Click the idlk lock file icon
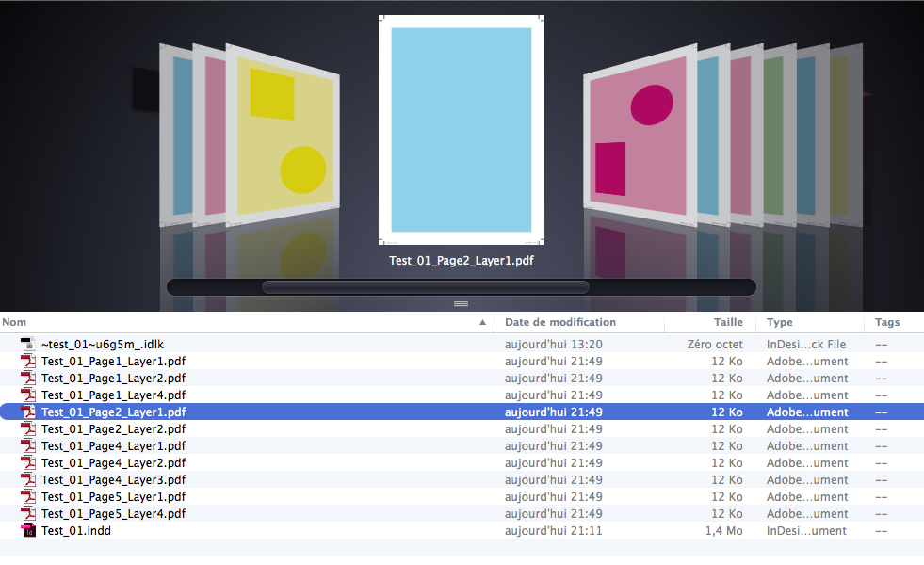The image size is (924, 565). click(27, 344)
